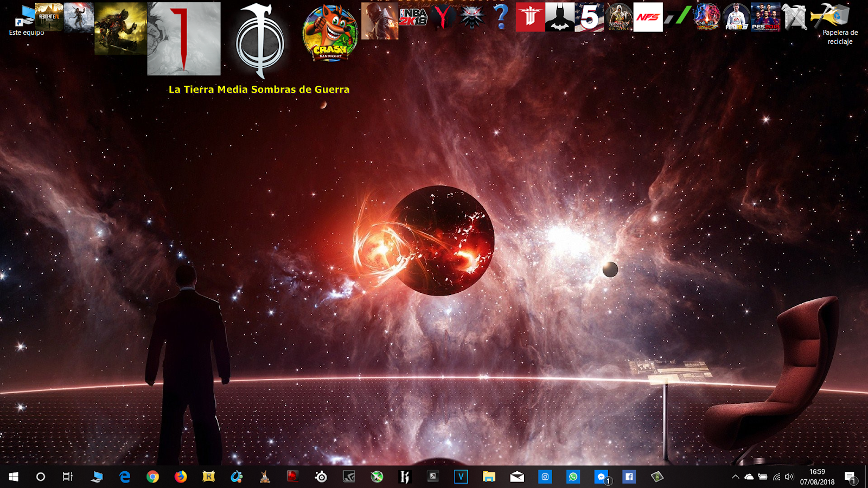Screen dimensions: 868x488
Task: Open Google Chrome from the taskbar
Action: tap(153, 477)
